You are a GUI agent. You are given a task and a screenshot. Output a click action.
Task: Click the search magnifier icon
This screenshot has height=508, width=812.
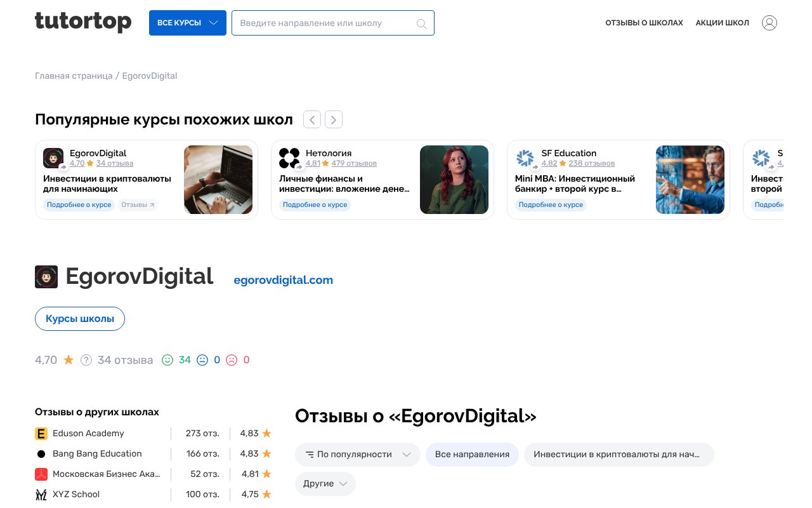[421, 23]
